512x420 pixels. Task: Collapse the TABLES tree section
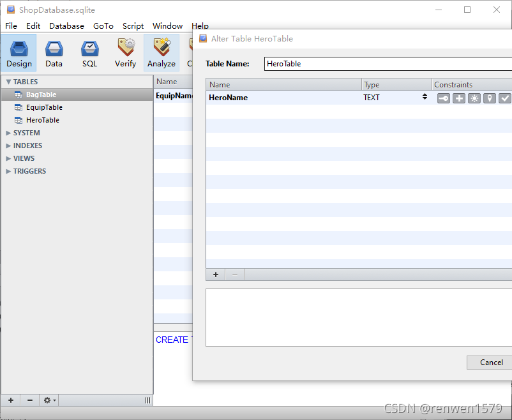8,82
